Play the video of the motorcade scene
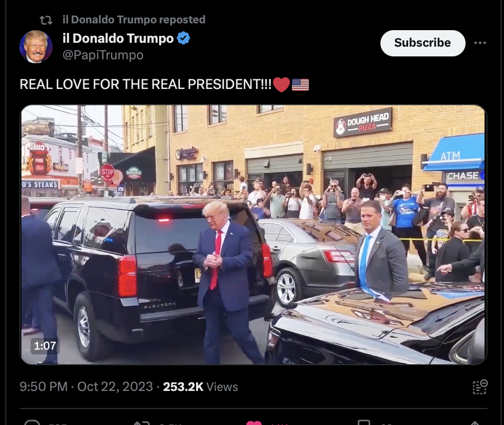Image resolution: width=504 pixels, height=425 pixels. pos(253,234)
